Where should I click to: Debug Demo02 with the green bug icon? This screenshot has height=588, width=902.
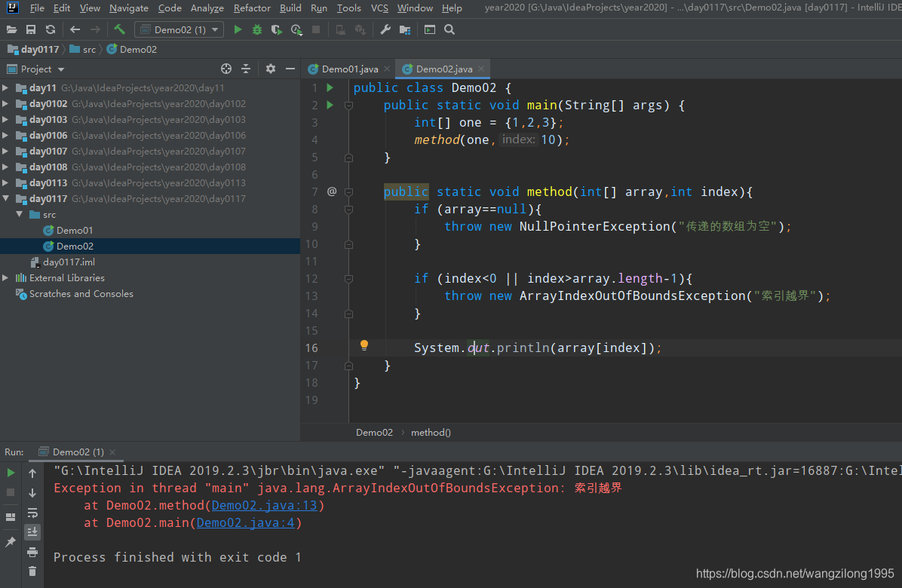coord(257,29)
